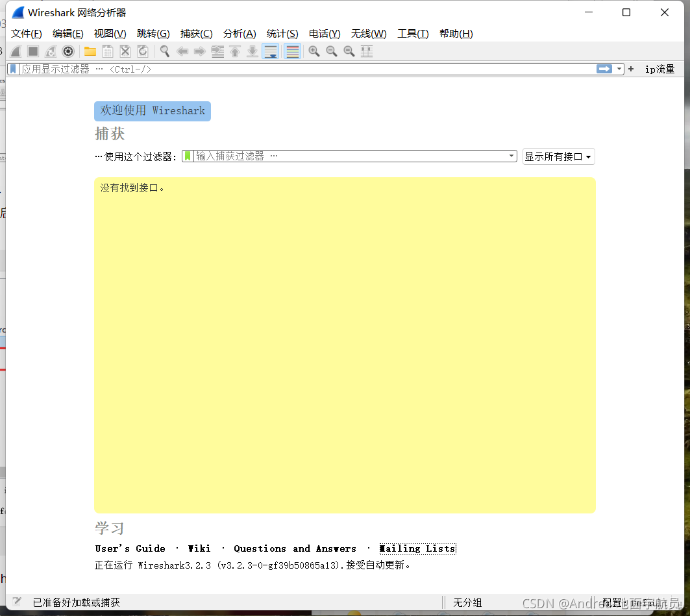Zoom out of main window text
This screenshot has width=690, height=616.
click(332, 51)
